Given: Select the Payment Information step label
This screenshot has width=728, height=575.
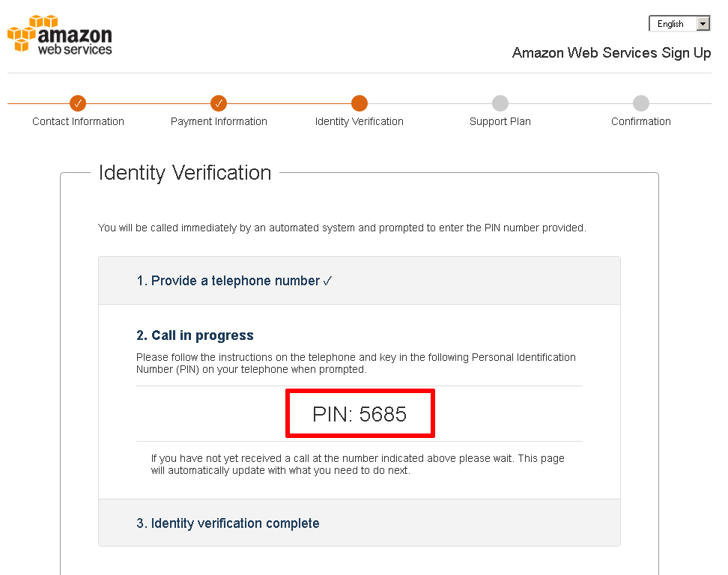Looking at the screenshot, I should pyautogui.click(x=219, y=121).
